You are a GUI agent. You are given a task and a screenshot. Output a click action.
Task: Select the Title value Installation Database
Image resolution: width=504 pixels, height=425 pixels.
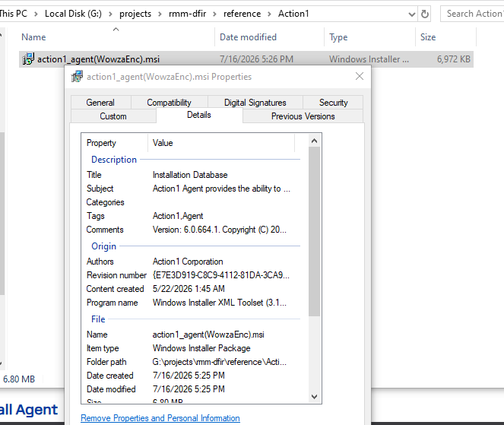click(190, 175)
